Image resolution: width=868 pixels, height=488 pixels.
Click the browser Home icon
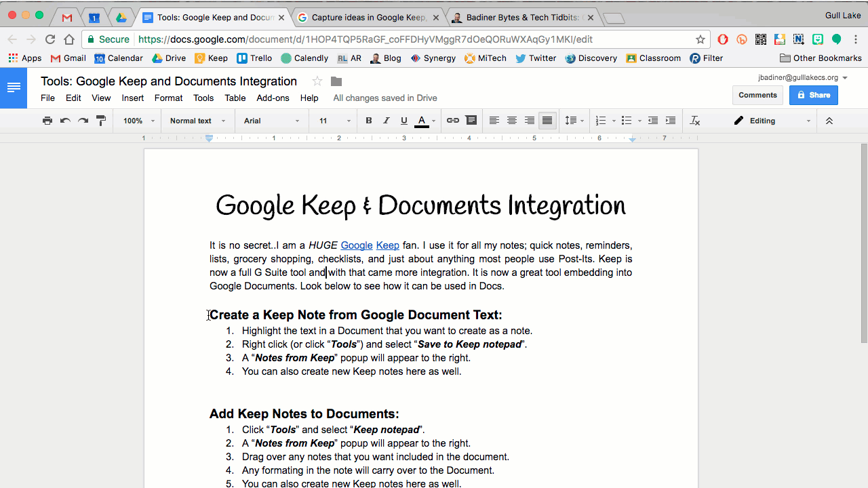(69, 39)
